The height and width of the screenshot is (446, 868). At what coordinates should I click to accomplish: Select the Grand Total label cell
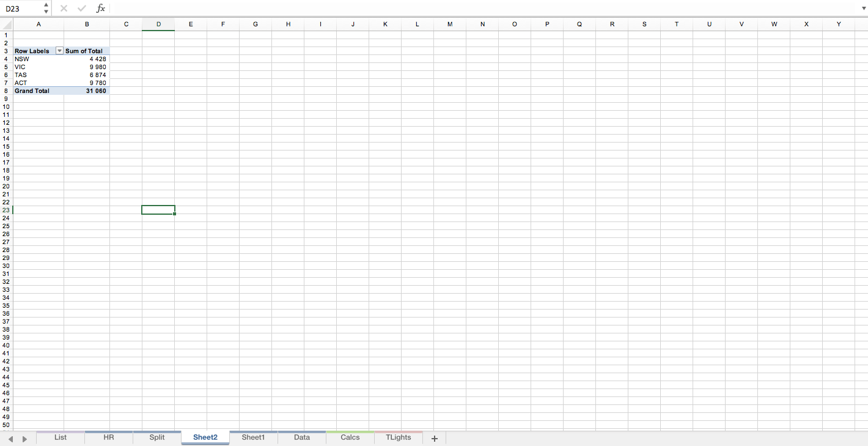pyautogui.click(x=39, y=91)
